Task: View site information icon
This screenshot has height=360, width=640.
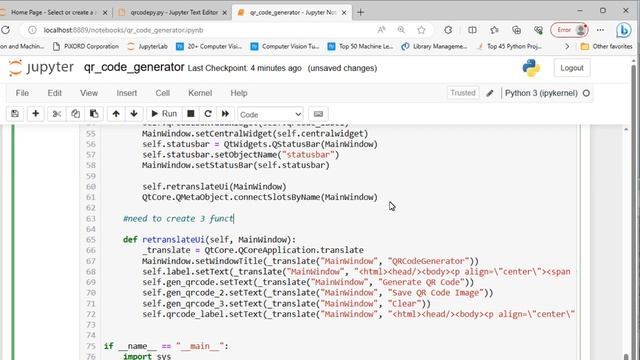Action: click(32, 30)
